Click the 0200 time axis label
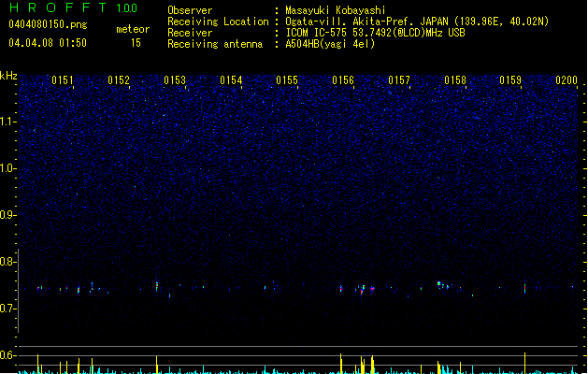This screenshot has width=588, height=374. click(x=566, y=79)
